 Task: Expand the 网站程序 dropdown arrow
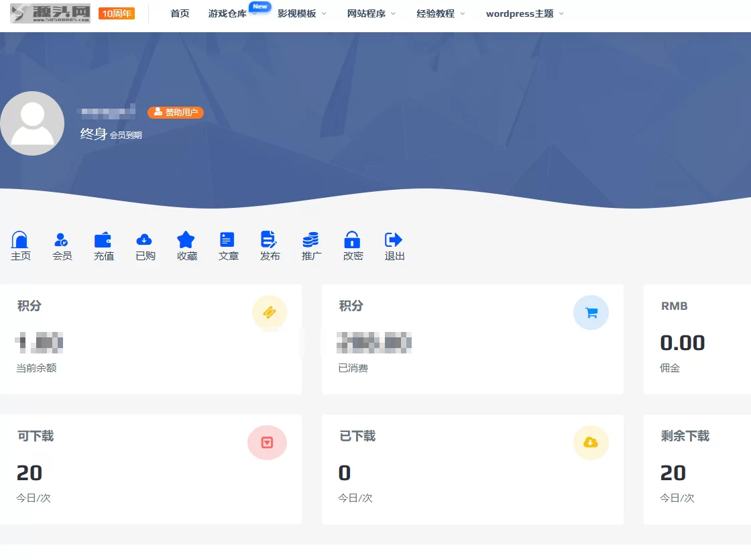pyautogui.click(x=393, y=14)
